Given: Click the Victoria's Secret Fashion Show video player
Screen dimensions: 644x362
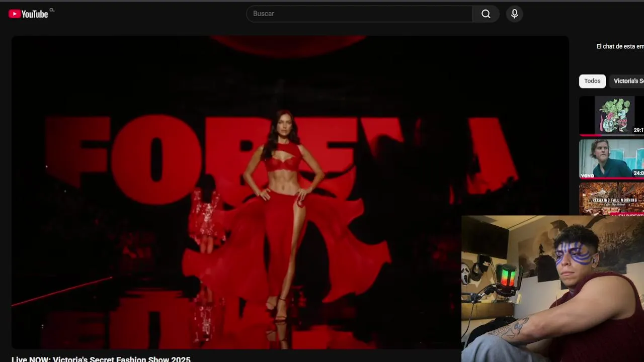Looking at the screenshot, I should coord(290,192).
